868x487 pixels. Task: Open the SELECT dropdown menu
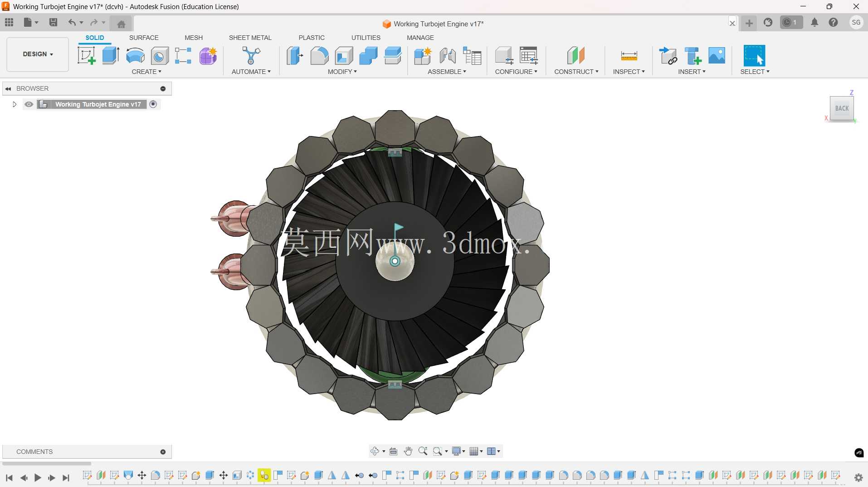755,72
